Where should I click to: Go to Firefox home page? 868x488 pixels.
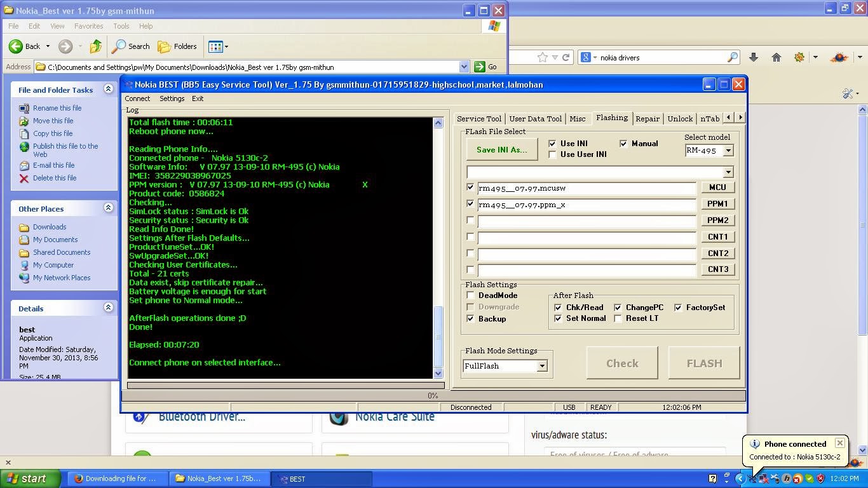tap(776, 57)
